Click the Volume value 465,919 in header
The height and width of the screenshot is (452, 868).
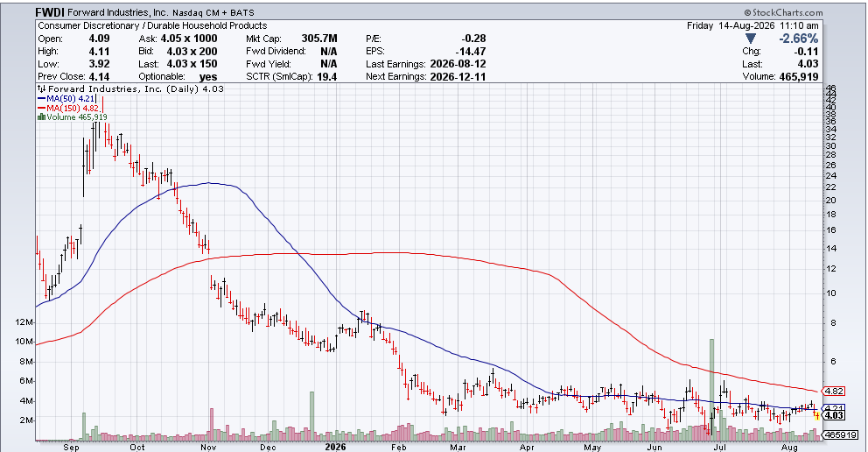click(798, 76)
